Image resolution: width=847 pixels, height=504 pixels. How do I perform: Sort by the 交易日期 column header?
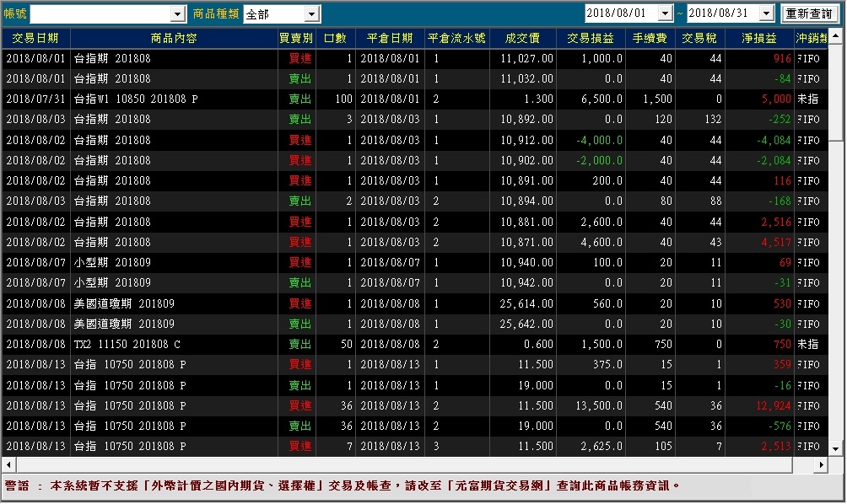(35, 38)
